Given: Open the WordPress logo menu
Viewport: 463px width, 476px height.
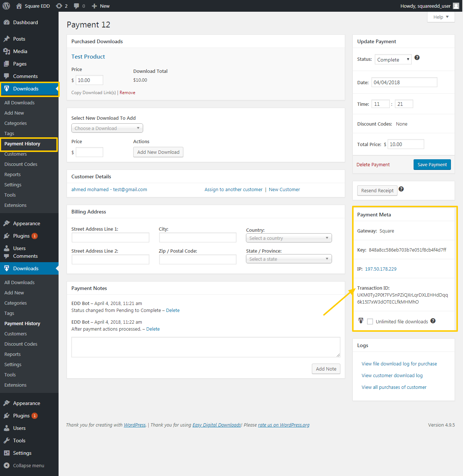Looking at the screenshot, I should coord(6,6).
